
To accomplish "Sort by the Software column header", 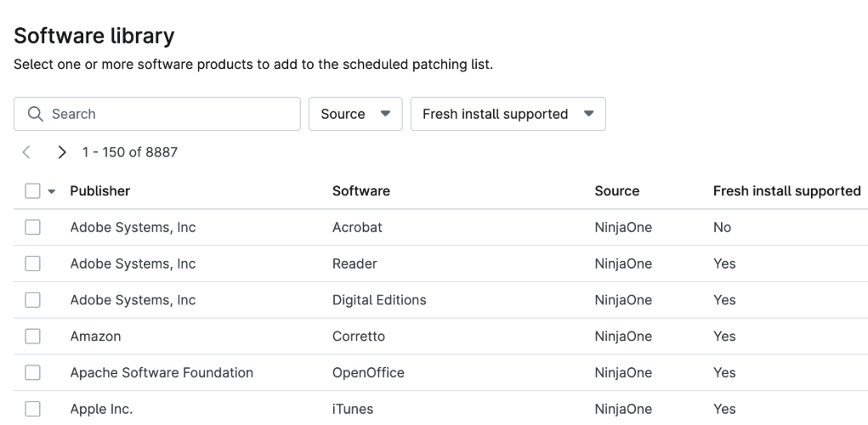I will (x=360, y=191).
